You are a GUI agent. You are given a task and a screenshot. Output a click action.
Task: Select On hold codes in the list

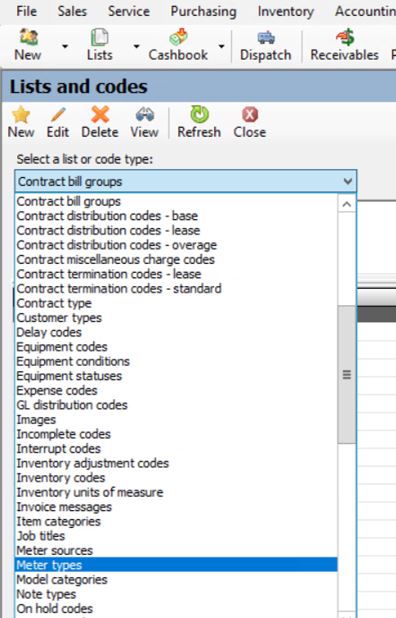click(x=176, y=609)
